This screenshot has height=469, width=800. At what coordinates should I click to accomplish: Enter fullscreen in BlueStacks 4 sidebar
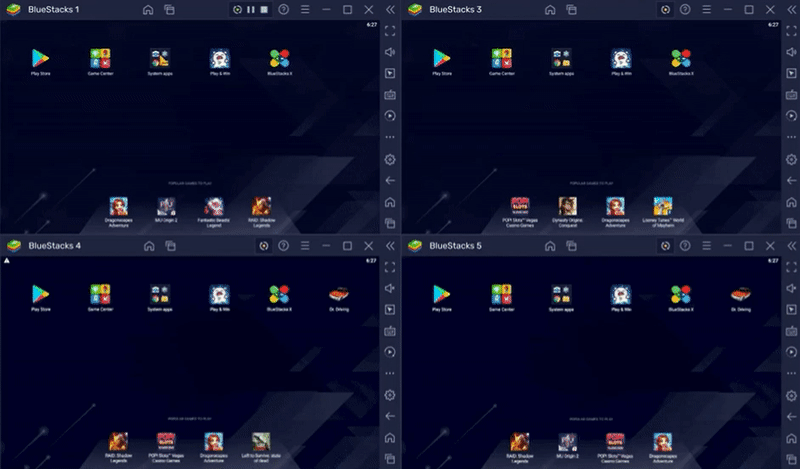click(x=390, y=267)
